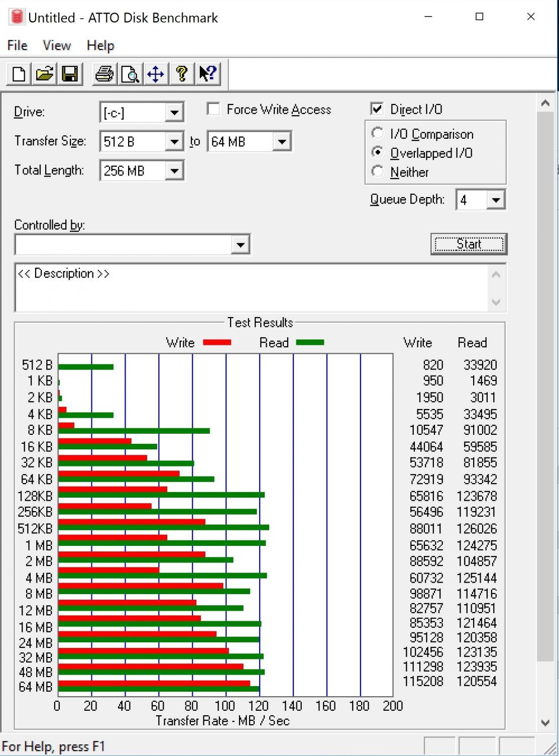Click the status bar text For Help, press F1
559x756 pixels.
click(54, 746)
